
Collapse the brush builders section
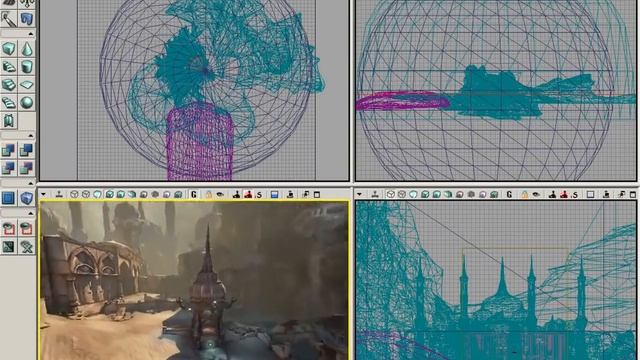click(x=31, y=135)
